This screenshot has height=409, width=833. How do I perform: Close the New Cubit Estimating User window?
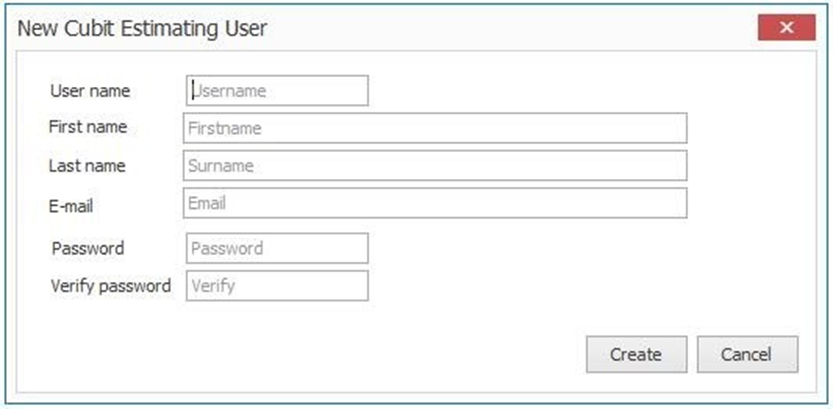click(786, 28)
